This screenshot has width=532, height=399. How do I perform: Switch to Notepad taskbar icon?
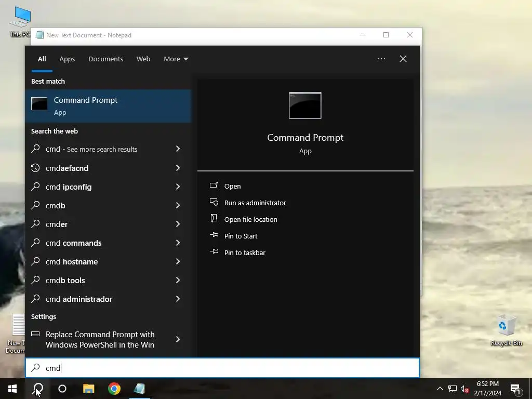139,389
